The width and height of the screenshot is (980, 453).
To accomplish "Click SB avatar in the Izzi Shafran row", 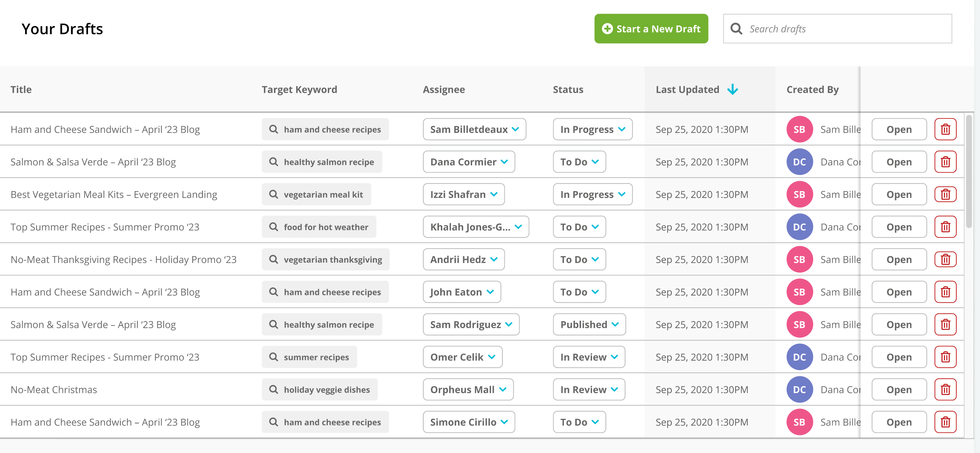I will (799, 195).
